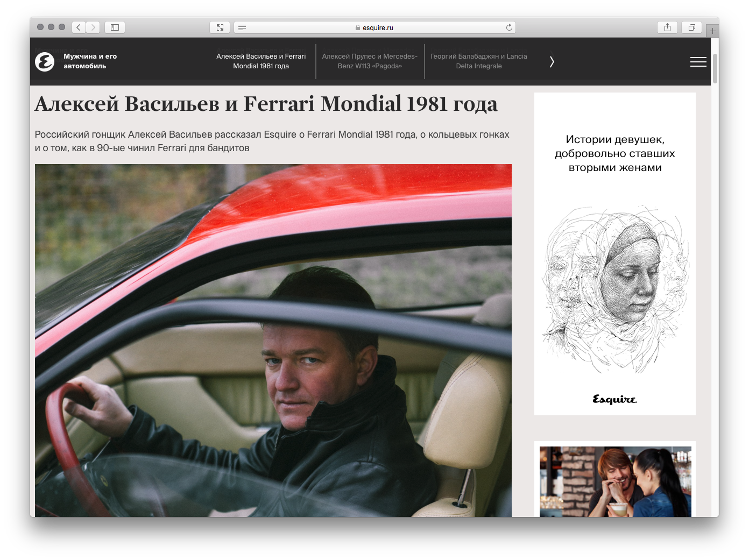This screenshot has width=749, height=560.
Task: Click the esquire.ru address field
Action: click(x=375, y=27)
